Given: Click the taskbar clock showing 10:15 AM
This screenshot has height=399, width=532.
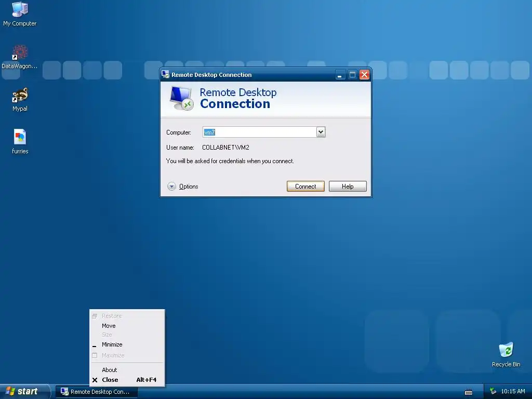Looking at the screenshot, I should click(513, 392).
